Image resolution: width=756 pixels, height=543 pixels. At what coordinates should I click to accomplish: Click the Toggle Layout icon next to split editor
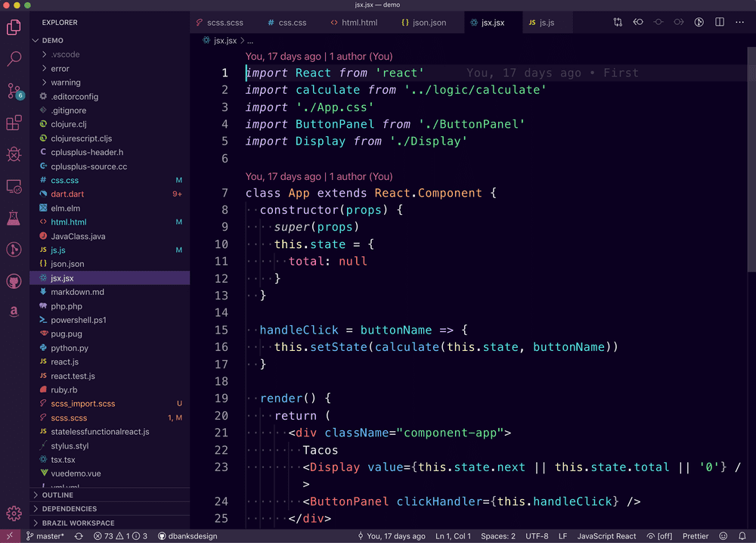(x=618, y=22)
